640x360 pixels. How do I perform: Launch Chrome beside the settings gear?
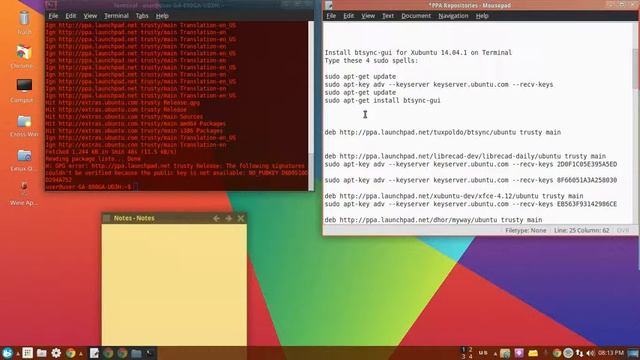coord(71,353)
